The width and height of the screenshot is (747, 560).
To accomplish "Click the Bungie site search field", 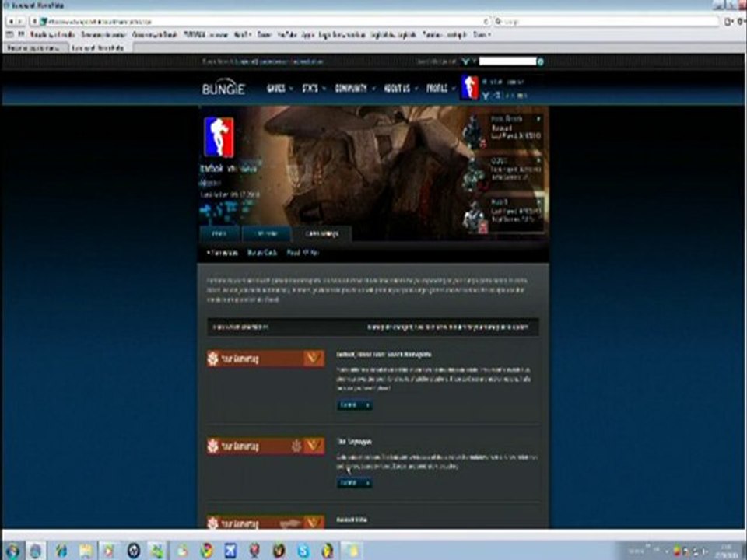I will (x=507, y=61).
